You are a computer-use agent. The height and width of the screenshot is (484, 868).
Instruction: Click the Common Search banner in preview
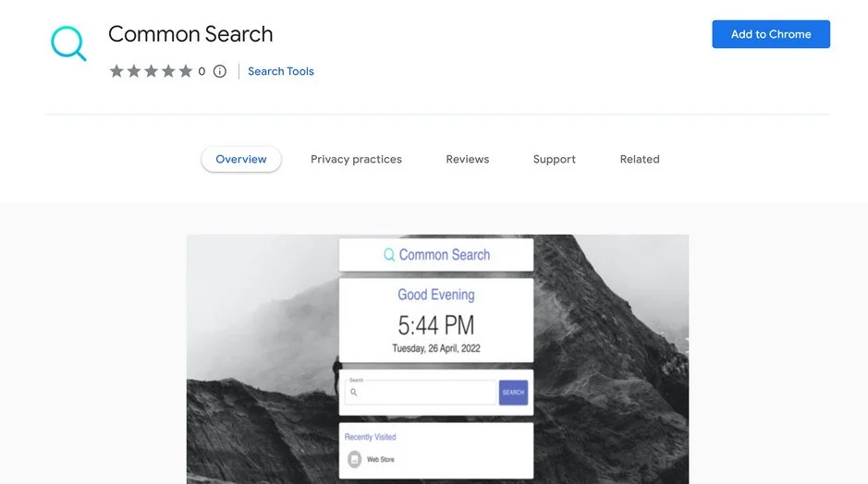point(436,254)
